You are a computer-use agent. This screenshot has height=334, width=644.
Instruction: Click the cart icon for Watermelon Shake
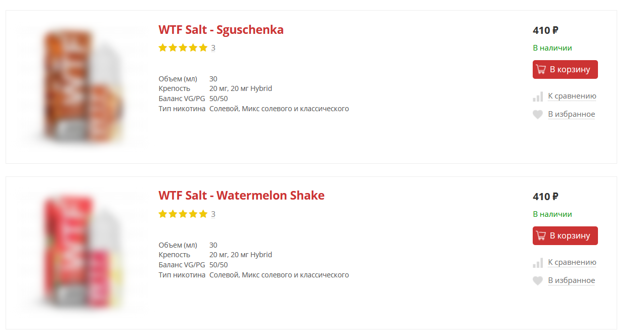pyautogui.click(x=541, y=236)
